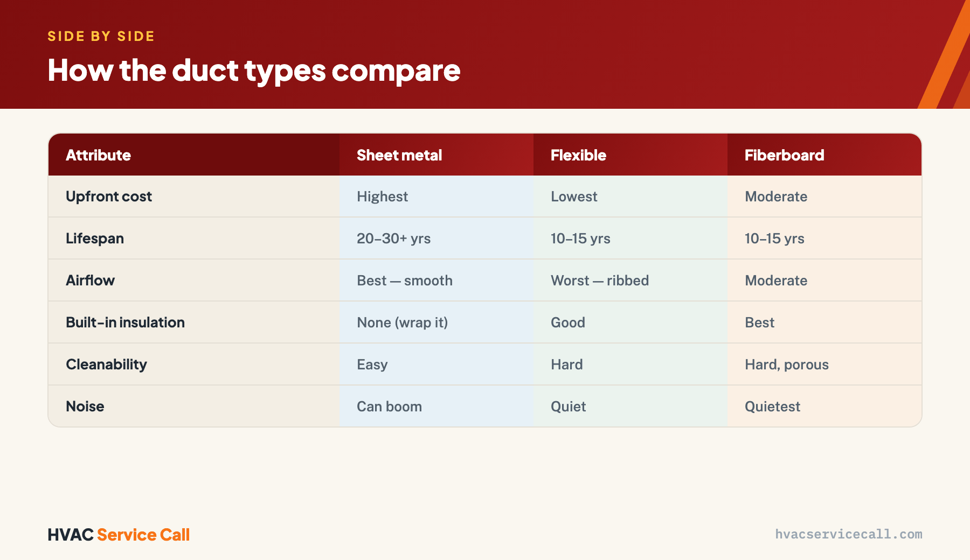Viewport: 970px width, 560px height.
Task: Click the 'None (wrap it)' cell
Action: 436,323
